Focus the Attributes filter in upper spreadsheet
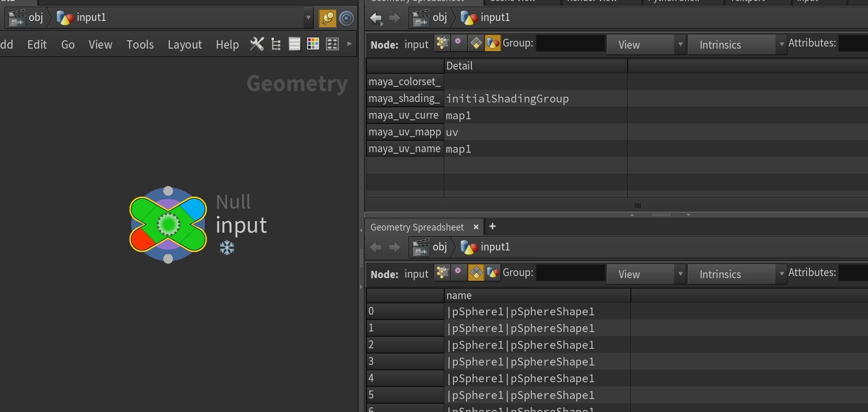The height and width of the screenshot is (412, 868). point(853,43)
